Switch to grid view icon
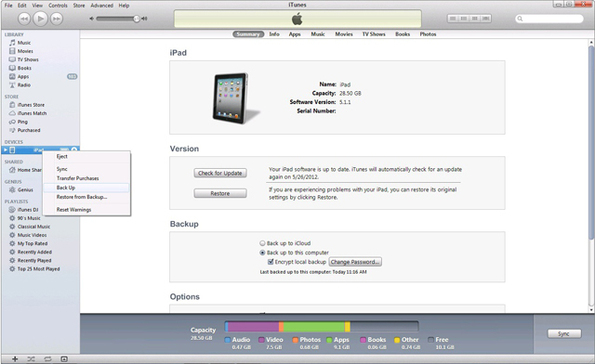 click(475, 19)
